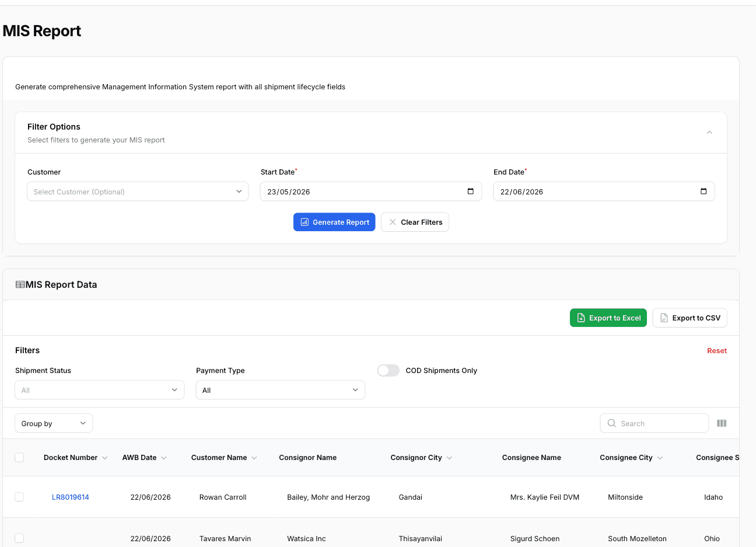Click the Start Date field 23/05/2026

pyautogui.click(x=371, y=191)
